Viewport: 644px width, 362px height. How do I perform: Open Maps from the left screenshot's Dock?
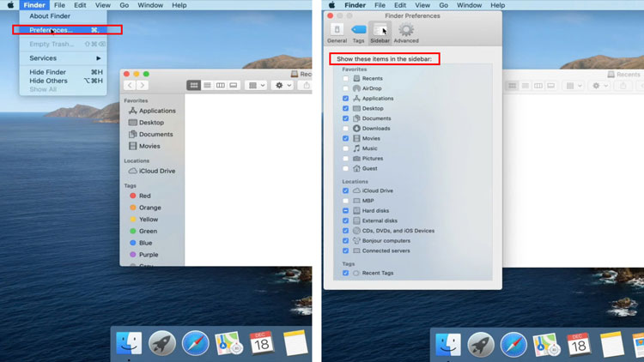click(228, 343)
